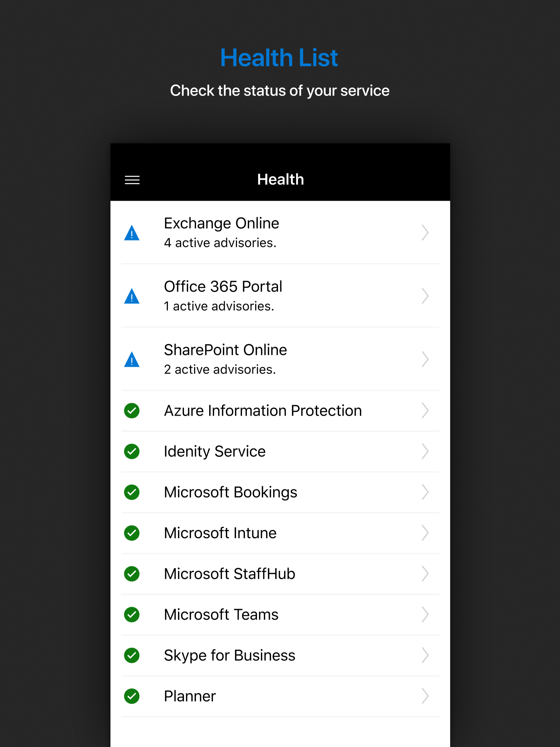The height and width of the screenshot is (747, 560).
Task: Click Azure Information Protection green checkmark
Action: (x=132, y=411)
